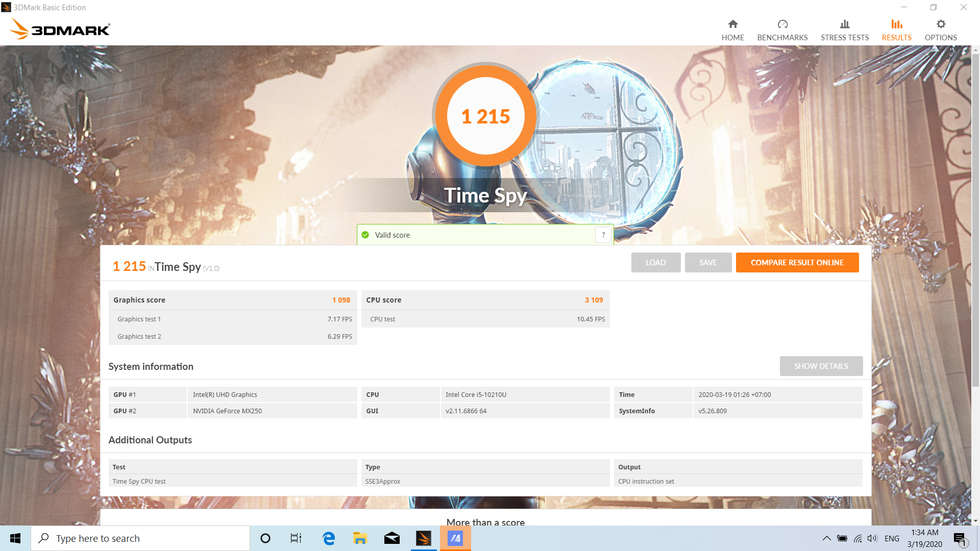
Task: Click the 3DMark taskbar icon
Action: 424,538
